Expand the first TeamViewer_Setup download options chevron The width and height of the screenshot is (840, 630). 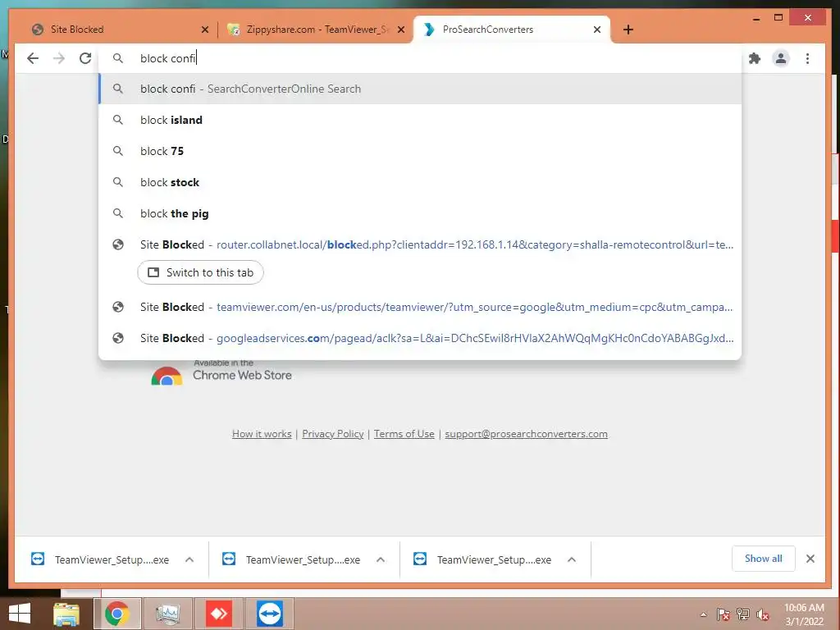[x=189, y=559]
